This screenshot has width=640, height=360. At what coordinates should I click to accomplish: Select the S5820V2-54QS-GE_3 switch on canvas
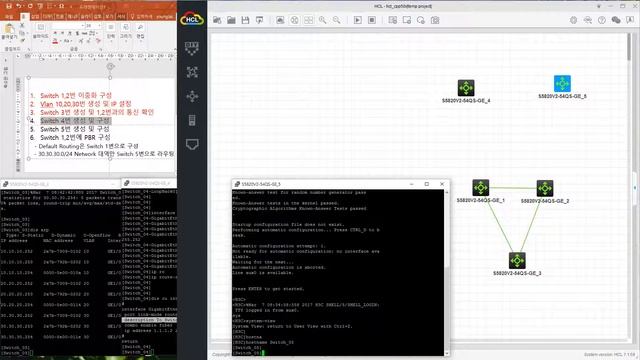point(517,260)
